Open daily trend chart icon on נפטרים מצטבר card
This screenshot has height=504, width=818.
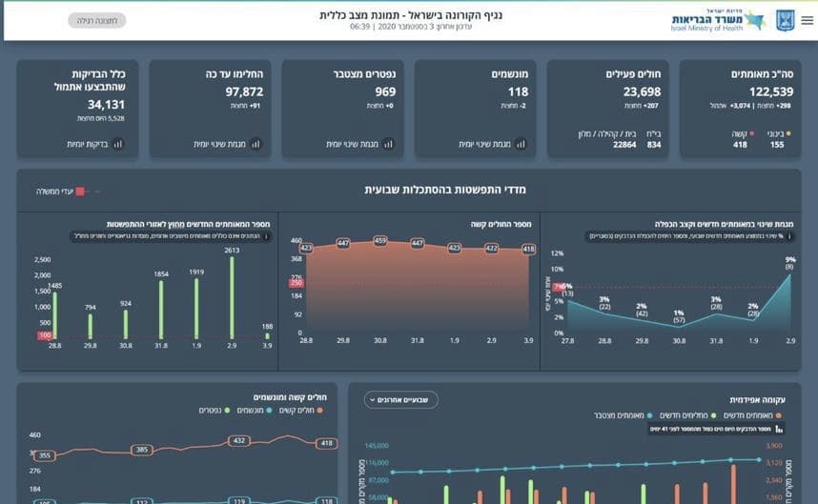click(388, 144)
